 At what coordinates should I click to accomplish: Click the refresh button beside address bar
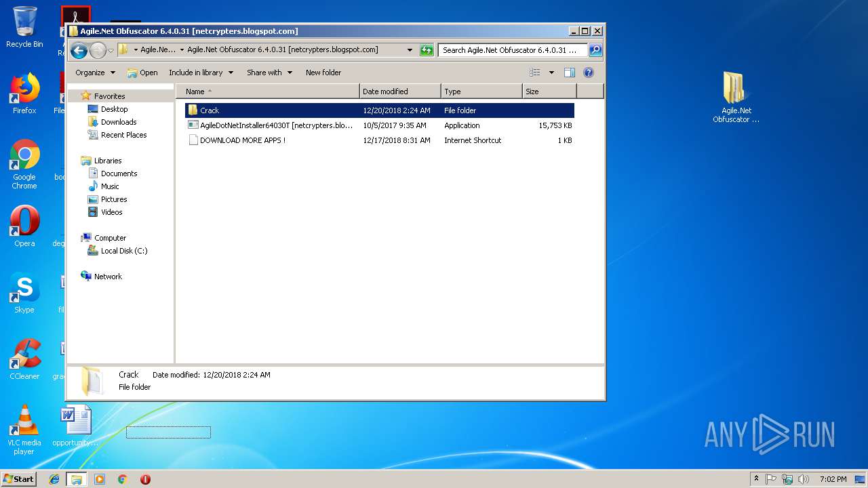coord(427,50)
